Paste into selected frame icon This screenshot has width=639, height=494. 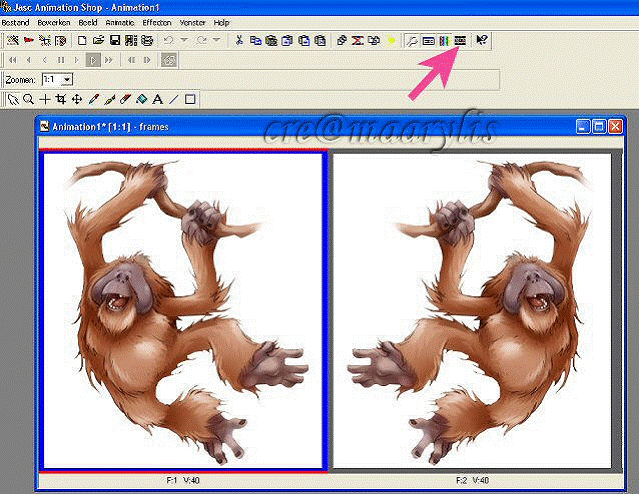[320, 40]
